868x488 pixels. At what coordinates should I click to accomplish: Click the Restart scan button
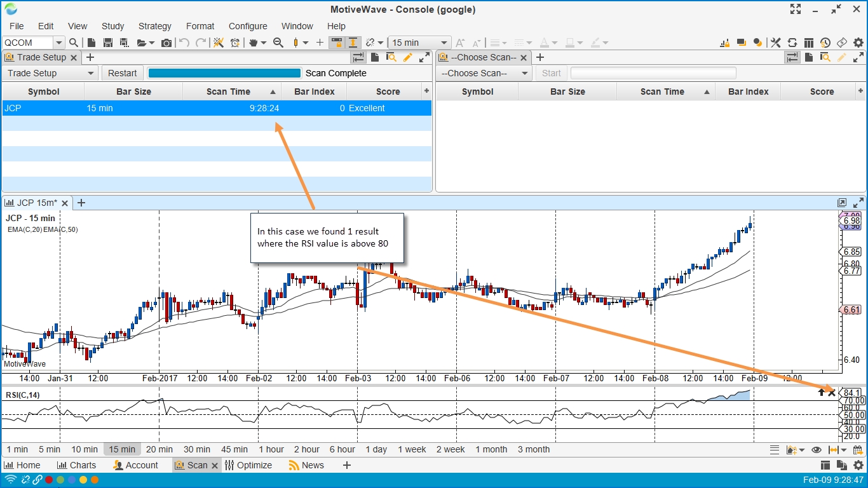pyautogui.click(x=122, y=73)
